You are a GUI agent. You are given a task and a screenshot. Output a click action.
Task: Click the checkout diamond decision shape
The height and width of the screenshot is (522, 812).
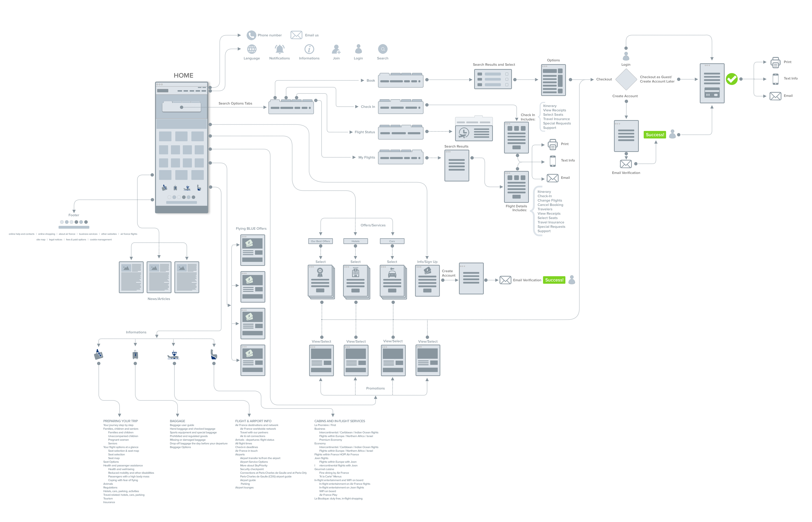tap(626, 79)
